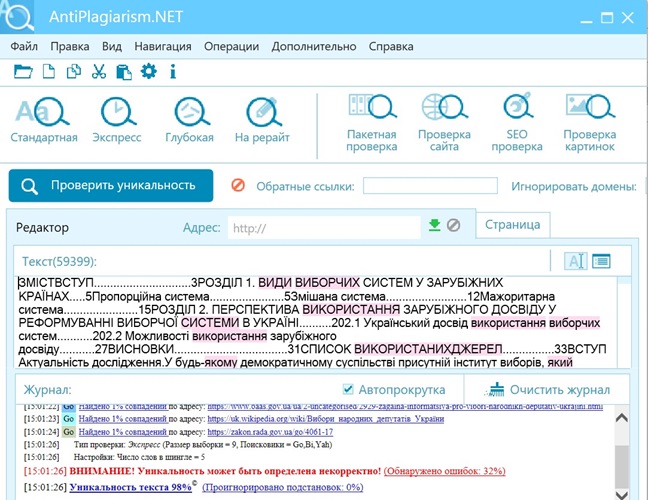Launch Глубокая check
Image resolution: width=648 pixels, height=500 pixels.
(190, 120)
